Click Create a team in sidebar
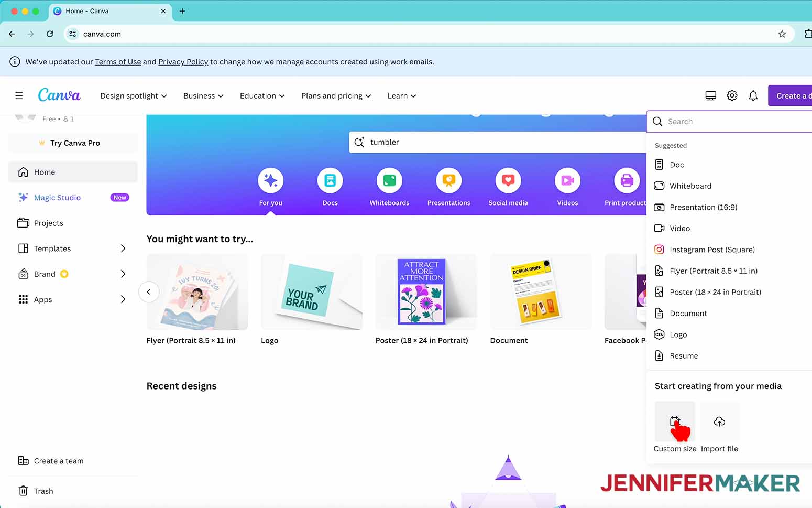 coord(73,461)
